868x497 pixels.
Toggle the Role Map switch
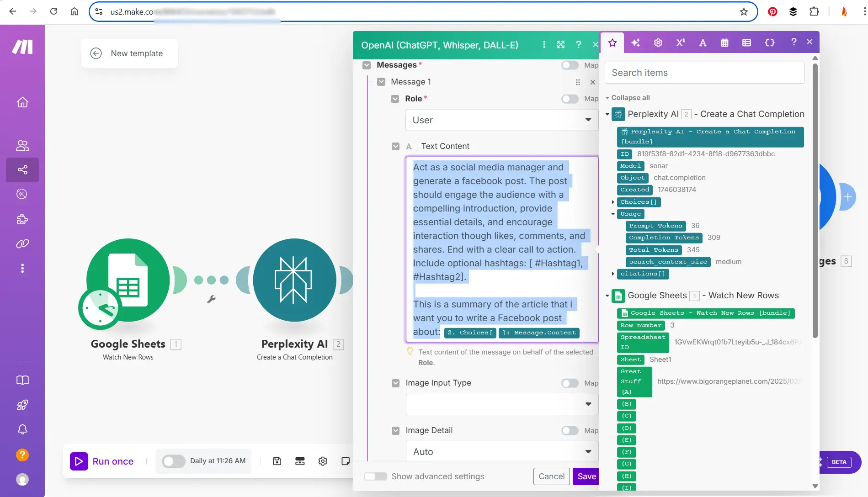tap(570, 99)
